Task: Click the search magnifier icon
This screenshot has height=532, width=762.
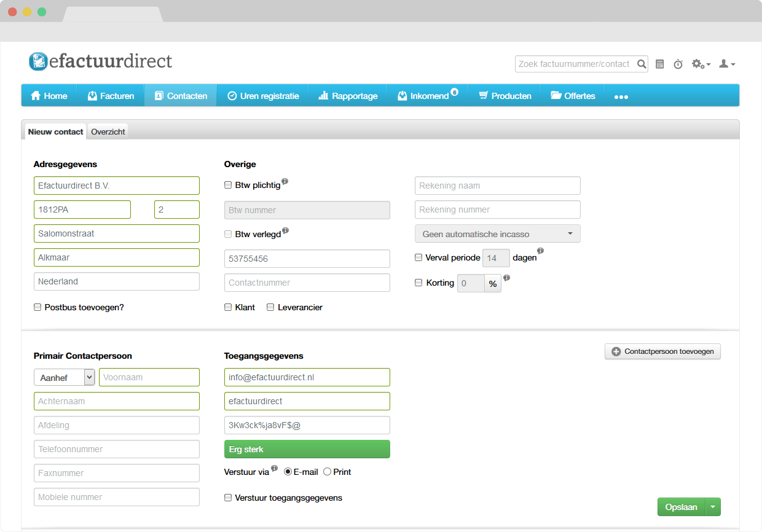Action: tap(642, 64)
